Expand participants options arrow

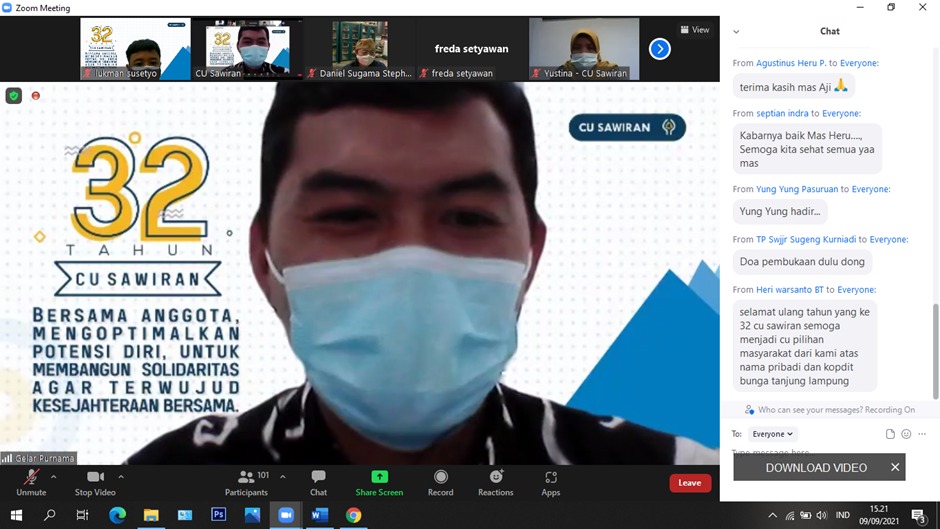click(x=282, y=477)
